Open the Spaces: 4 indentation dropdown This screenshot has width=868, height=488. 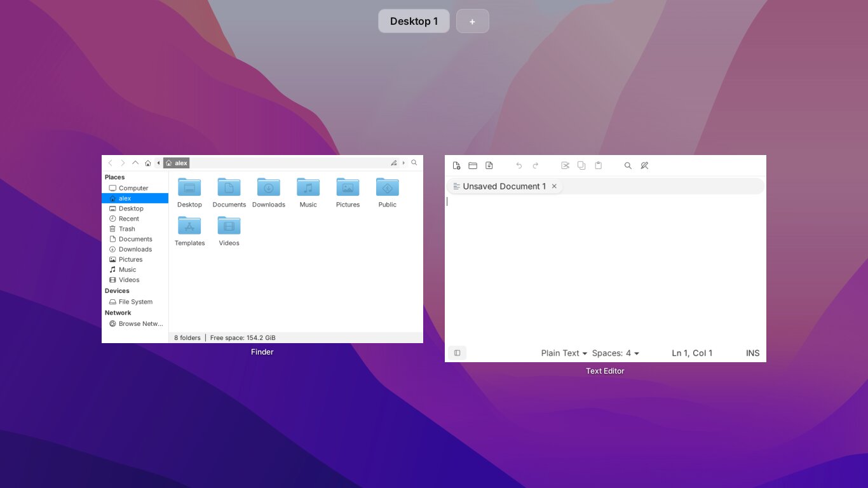point(616,353)
